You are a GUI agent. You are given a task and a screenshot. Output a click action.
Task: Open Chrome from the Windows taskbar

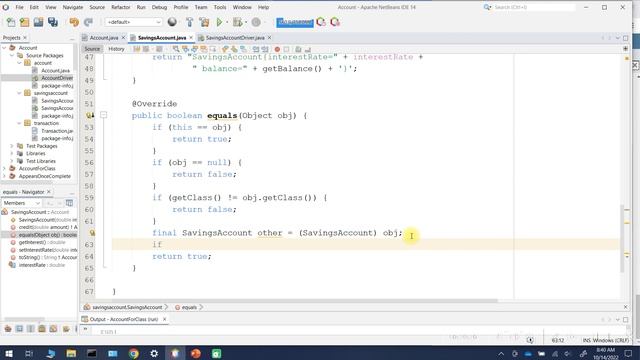(133, 353)
